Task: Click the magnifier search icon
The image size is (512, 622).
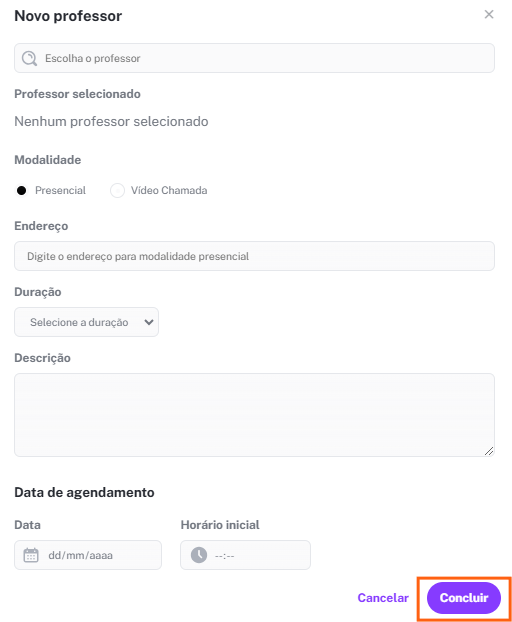Action: point(29,58)
